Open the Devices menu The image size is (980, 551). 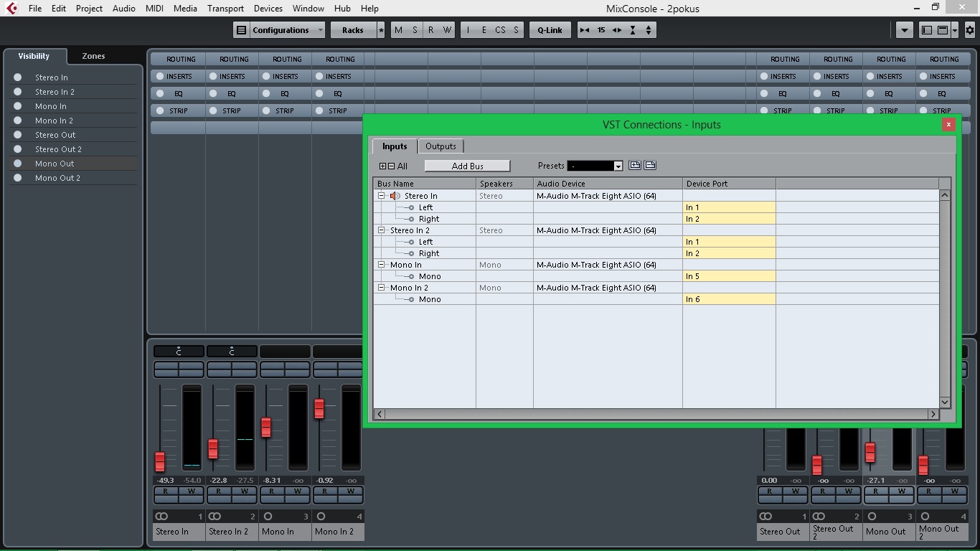pyautogui.click(x=268, y=9)
